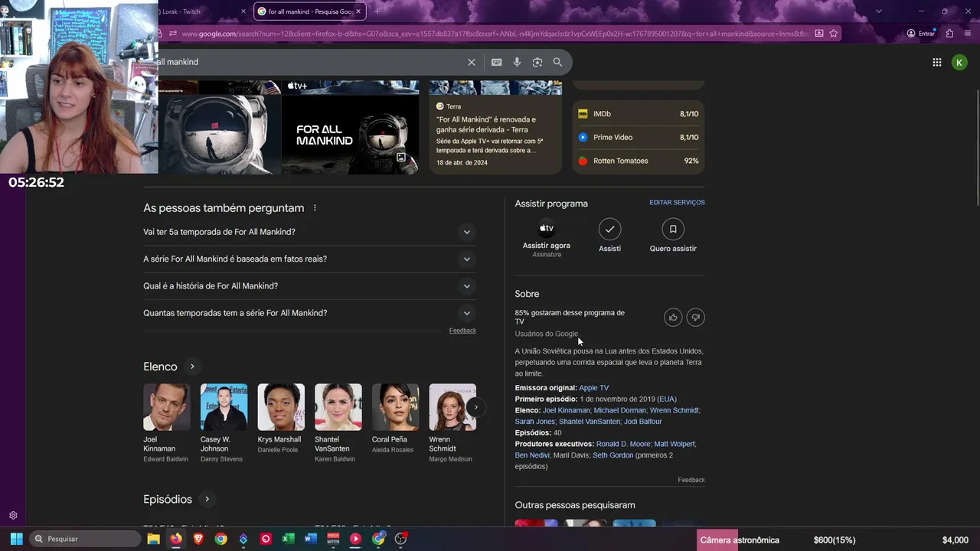The image size is (980, 551).
Task: Select Wrenn Schmidt cast photo
Action: (x=452, y=407)
